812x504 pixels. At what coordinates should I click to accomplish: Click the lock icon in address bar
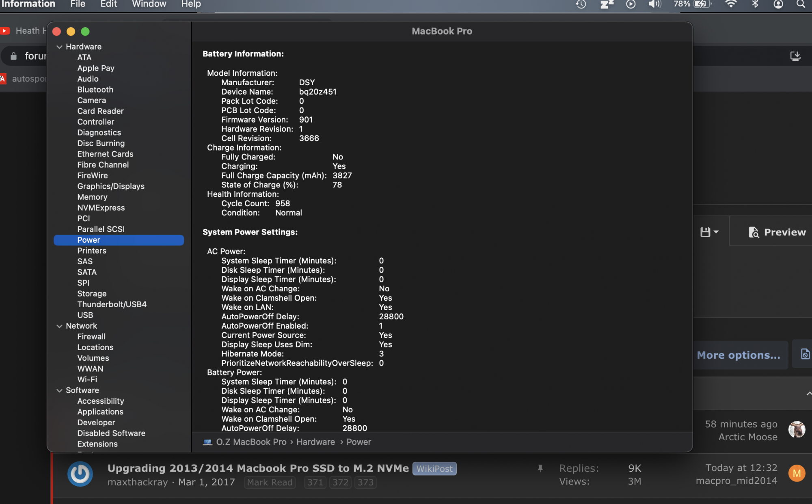(x=13, y=56)
